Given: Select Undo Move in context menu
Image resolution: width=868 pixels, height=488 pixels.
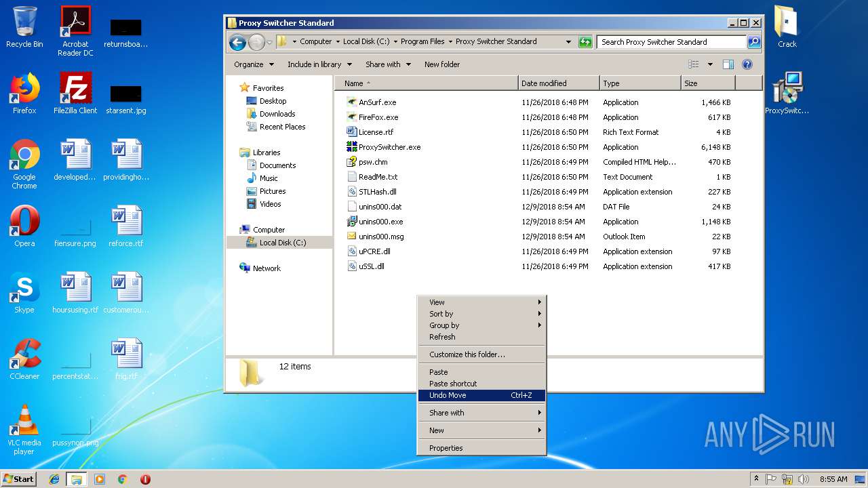Looking at the screenshot, I should 481,395.
